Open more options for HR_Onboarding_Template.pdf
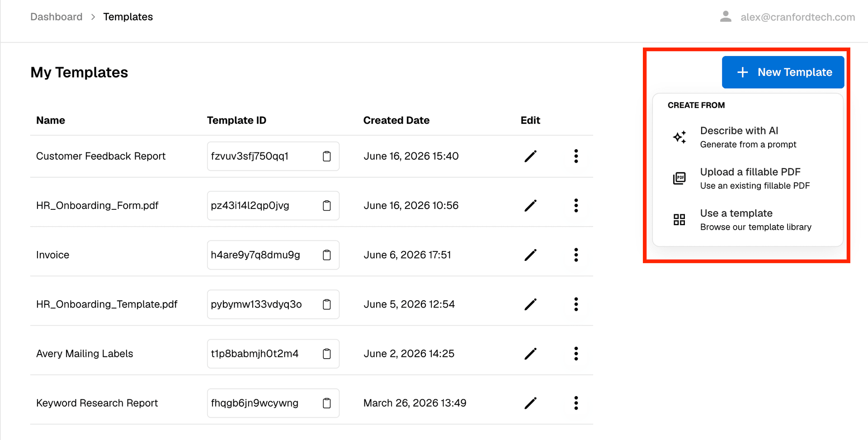 tap(576, 304)
